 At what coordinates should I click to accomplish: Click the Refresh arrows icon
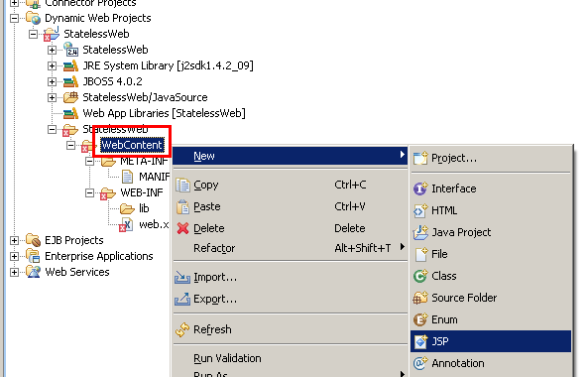(x=182, y=329)
